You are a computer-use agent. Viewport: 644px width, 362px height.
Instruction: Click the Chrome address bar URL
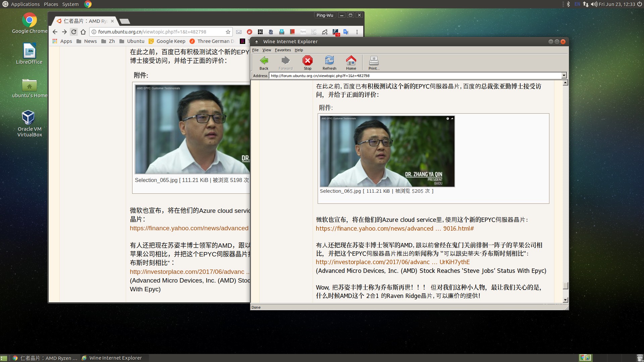pyautogui.click(x=152, y=32)
